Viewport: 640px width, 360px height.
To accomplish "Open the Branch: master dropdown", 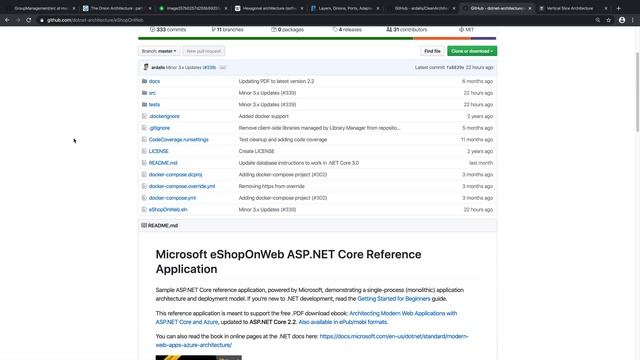I will tap(159, 51).
